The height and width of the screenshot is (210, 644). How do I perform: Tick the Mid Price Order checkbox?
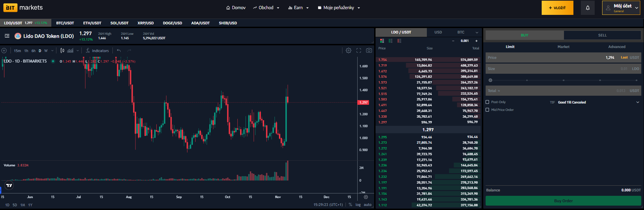[x=487, y=110]
